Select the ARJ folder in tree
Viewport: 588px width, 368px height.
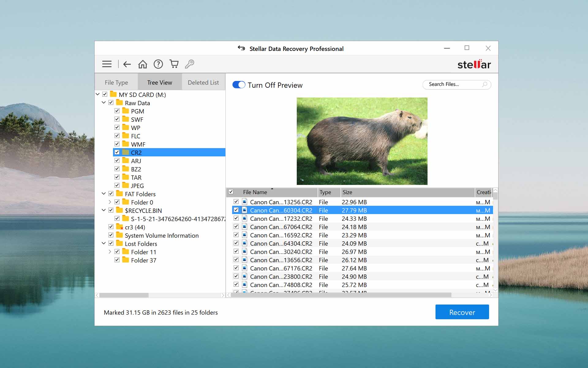tap(136, 161)
